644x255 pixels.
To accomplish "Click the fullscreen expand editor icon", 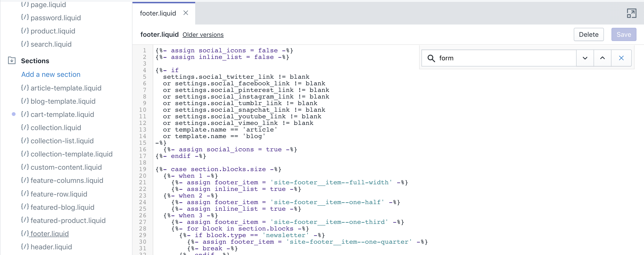I will click(x=631, y=13).
